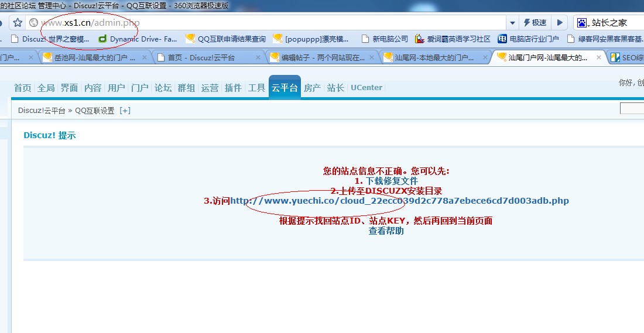Open the 爱词霸英语学习社区 bookmark

453,39
